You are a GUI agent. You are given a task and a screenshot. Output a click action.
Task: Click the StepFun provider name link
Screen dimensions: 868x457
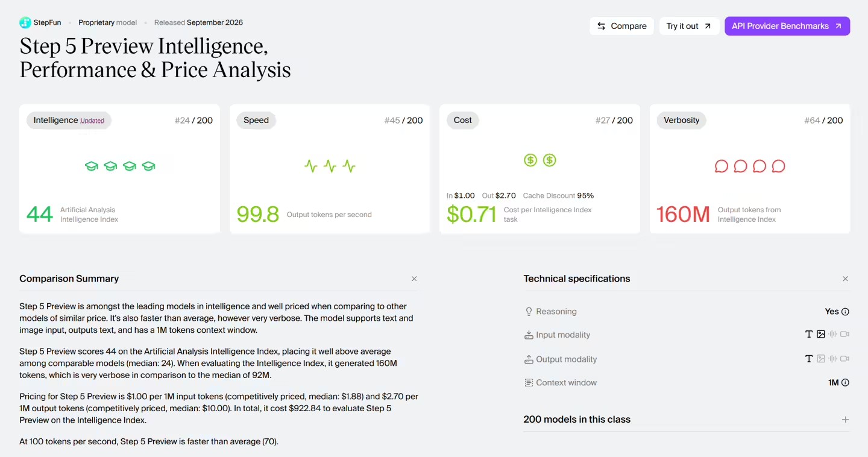pyautogui.click(x=47, y=22)
